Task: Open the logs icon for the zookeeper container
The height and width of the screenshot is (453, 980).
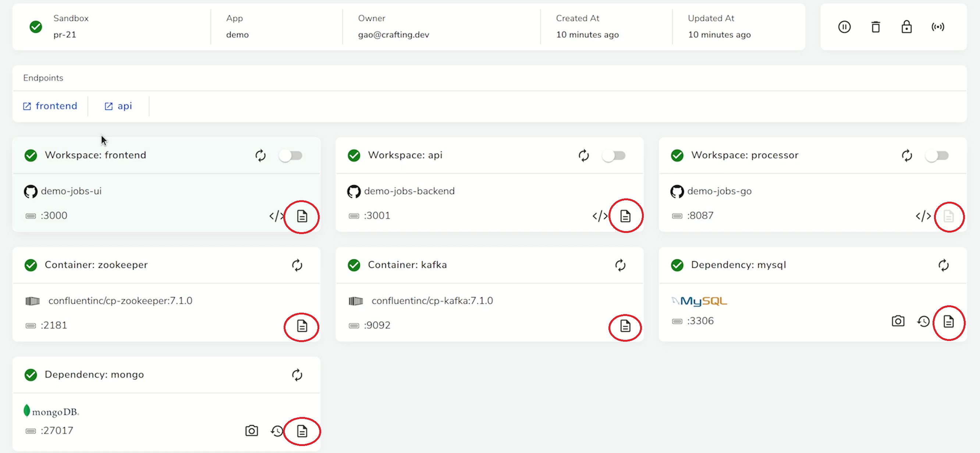Action: (x=302, y=326)
